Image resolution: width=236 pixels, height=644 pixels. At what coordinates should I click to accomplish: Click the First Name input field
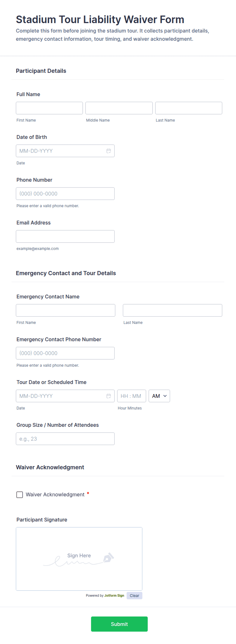[49, 108]
